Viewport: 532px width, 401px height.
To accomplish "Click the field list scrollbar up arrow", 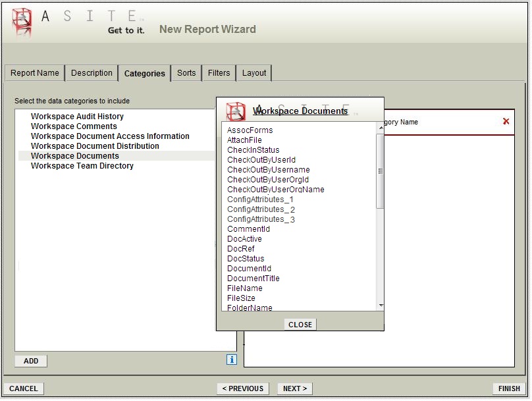I will tap(381, 128).
